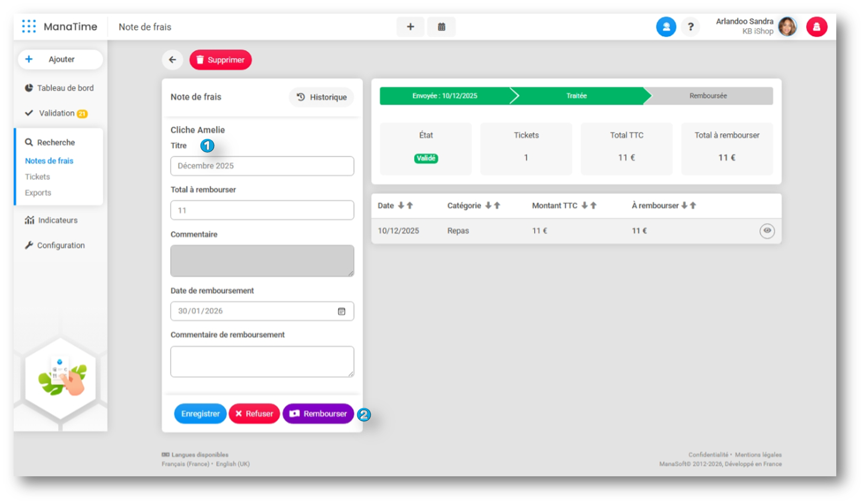
Task: Sort Catégorie column ascending arrow
Action: click(497, 206)
